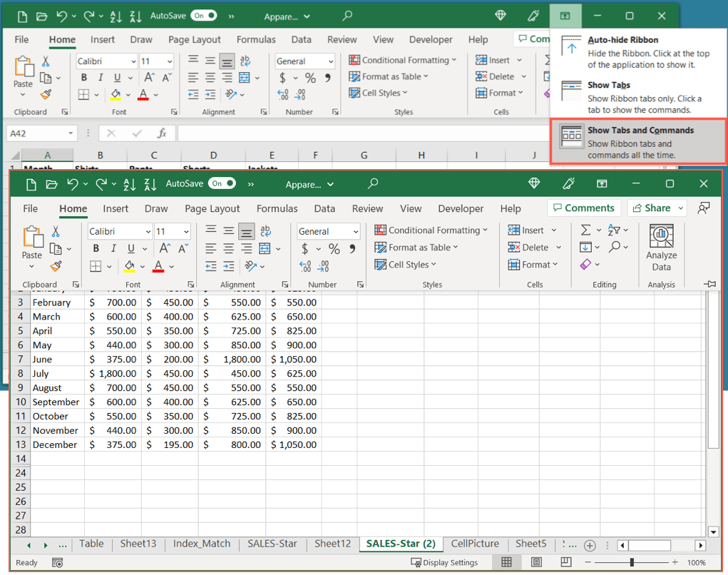Image resolution: width=728 pixels, height=575 pixels.
Task: Click the AutoSum sigma icon in Editing group
Action: point(585,230)
